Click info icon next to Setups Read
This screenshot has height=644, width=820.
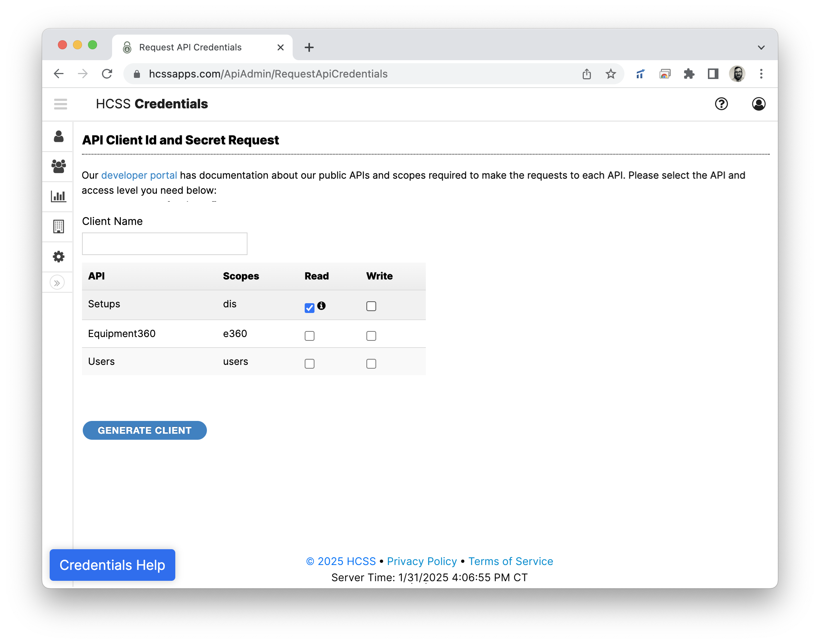(321, 305)
